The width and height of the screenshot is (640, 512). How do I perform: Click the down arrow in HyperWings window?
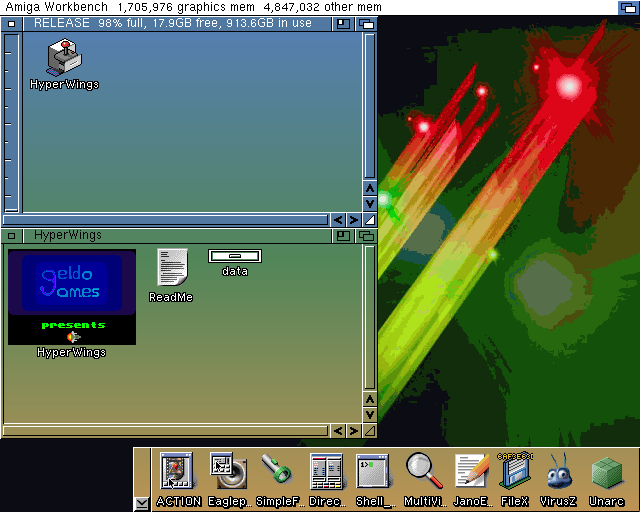coord(370,415)
